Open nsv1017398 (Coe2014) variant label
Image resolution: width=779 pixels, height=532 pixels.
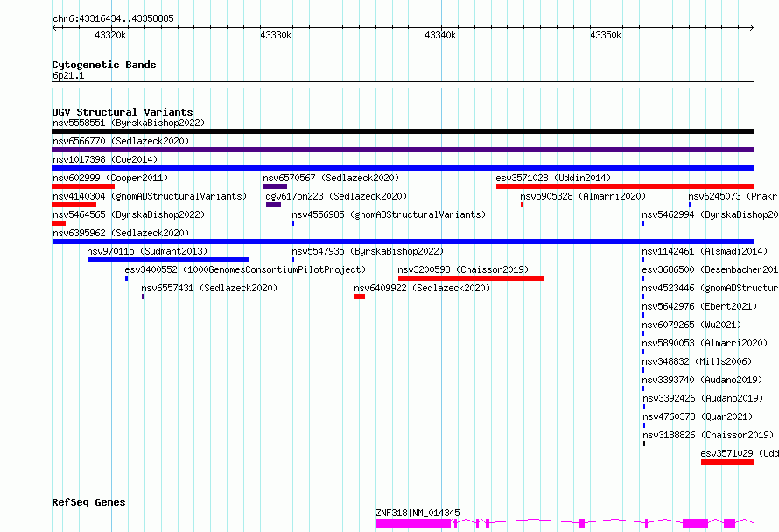(105, 159)
